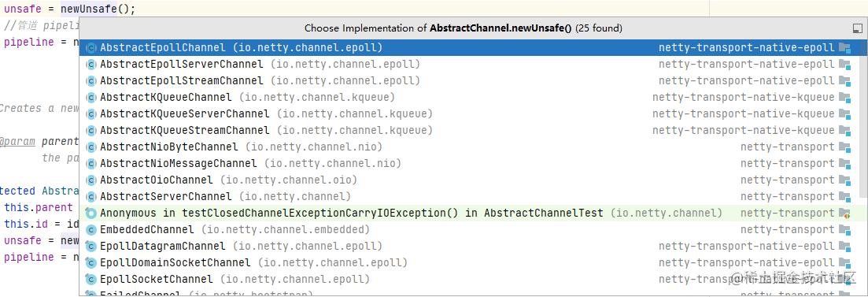Click class icon beside EpollDomainSocketChannel
Image resolution: width=868 pixels, height=297 pixels.
[x=90, y=263]
